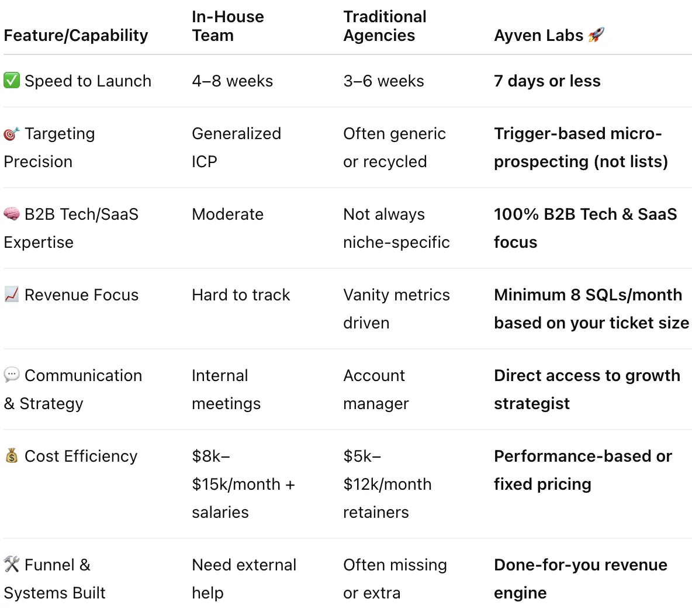Click the "Performance-based or fixed pricing" cell
This screenshot has height=616, width=692.
click(583, 470)
